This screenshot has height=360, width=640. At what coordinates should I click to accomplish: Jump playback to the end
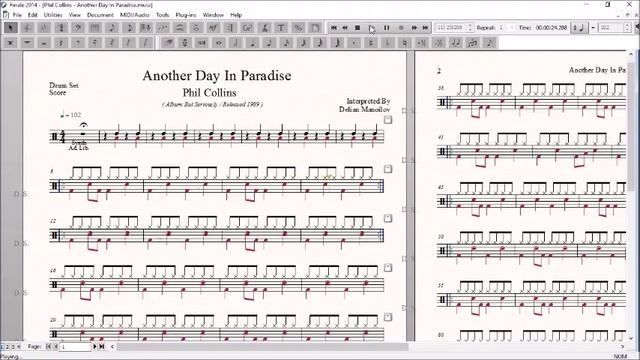[425, 28]
